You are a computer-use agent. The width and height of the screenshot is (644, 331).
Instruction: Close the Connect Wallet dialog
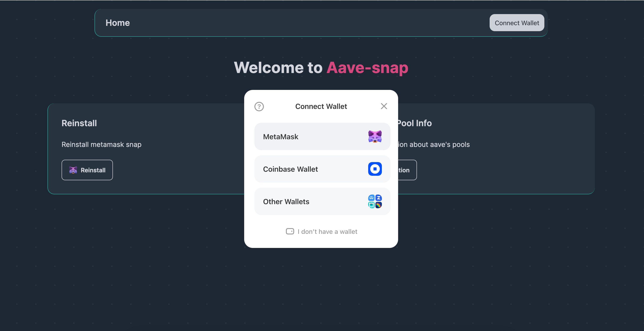pos(384,106)
